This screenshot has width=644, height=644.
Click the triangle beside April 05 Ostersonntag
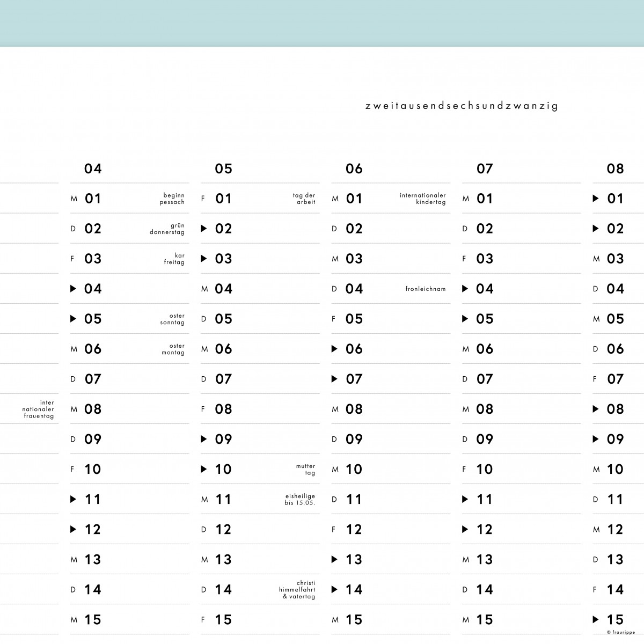[x=74, y=319]
